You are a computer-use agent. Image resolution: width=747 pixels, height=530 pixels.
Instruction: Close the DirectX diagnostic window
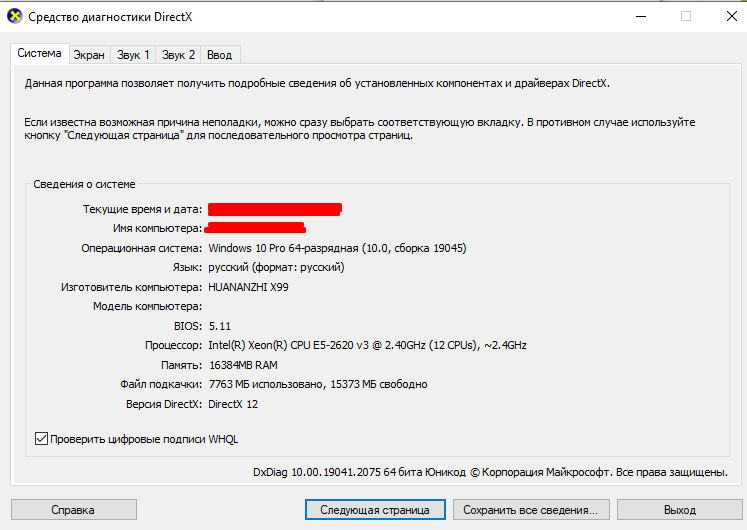click(731, 17)
